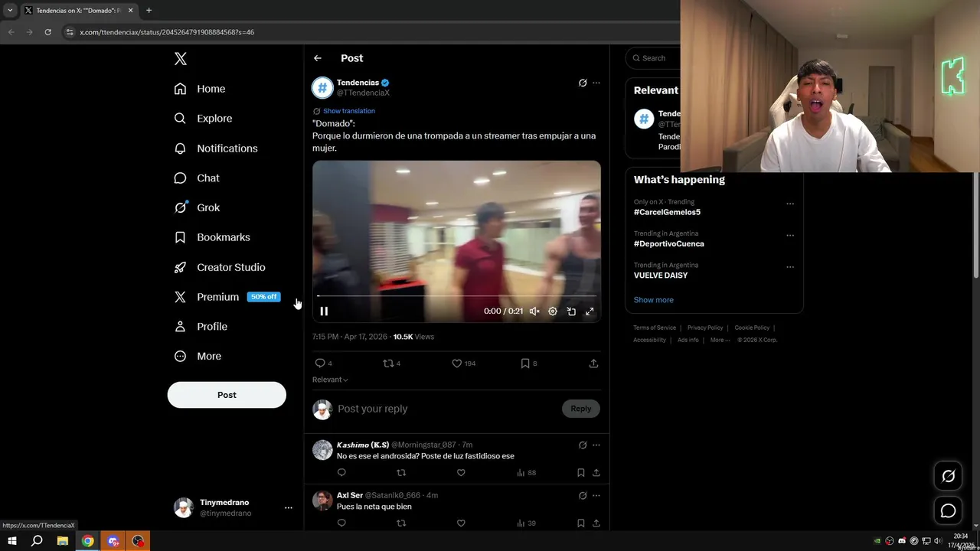Open File Explorer from the taskbar
This screenshot has width=980, height=551.
click(x=63, y=541)
